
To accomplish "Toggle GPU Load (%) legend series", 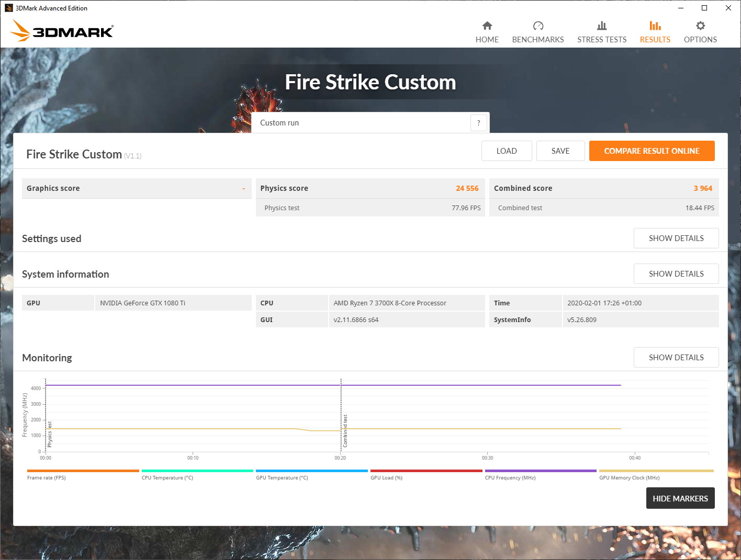I will point(426,475).
